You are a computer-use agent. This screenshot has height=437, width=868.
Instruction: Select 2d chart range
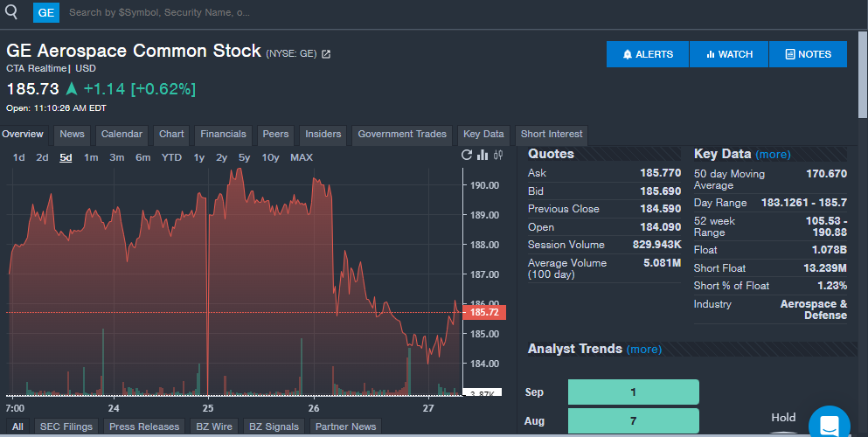point(42,157)
